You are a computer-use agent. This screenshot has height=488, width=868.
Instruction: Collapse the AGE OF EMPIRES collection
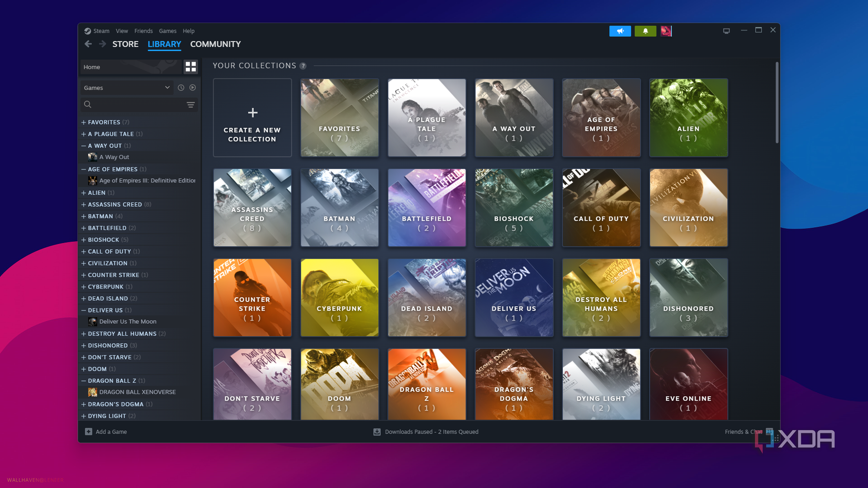(83, 169)
